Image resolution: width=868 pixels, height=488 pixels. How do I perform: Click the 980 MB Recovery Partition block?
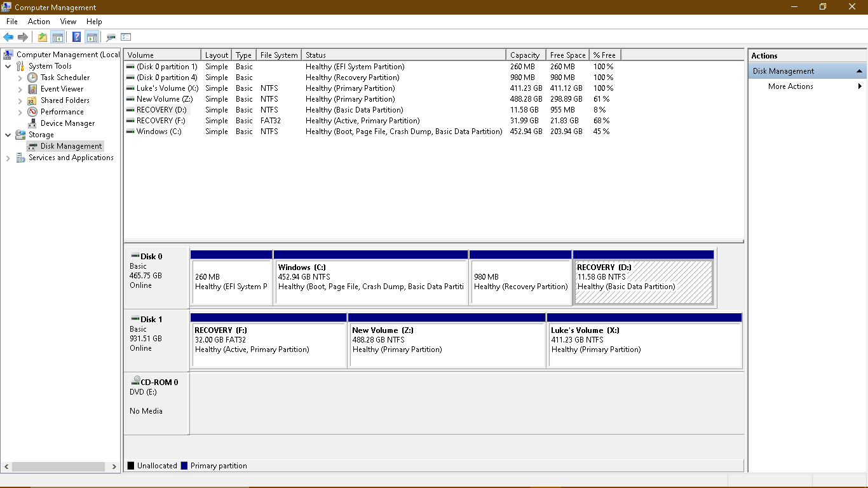click(520, 277)
